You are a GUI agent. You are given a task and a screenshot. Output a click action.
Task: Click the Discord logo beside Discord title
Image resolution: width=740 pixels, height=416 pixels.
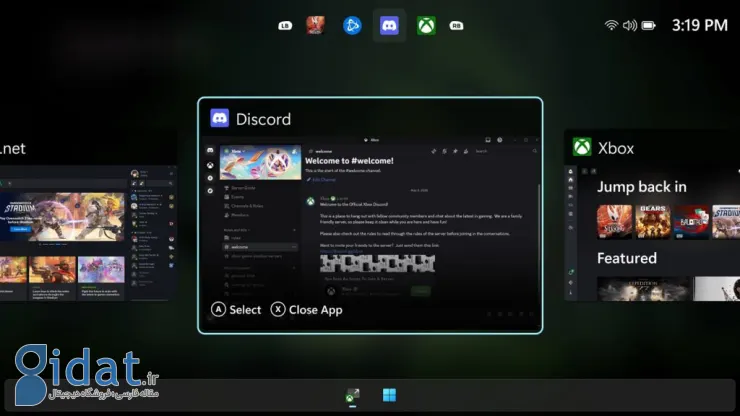point(219,119)
